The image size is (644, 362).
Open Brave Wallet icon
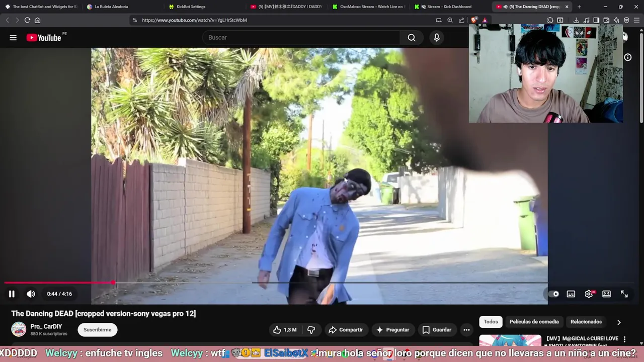click(606, 20)
